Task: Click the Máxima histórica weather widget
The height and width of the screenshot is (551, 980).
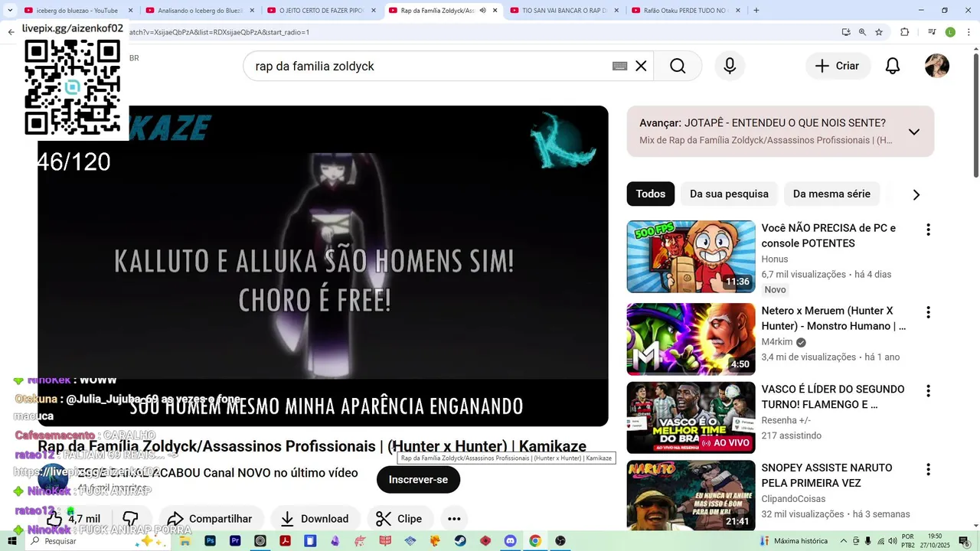Action: tap(793, 541)
